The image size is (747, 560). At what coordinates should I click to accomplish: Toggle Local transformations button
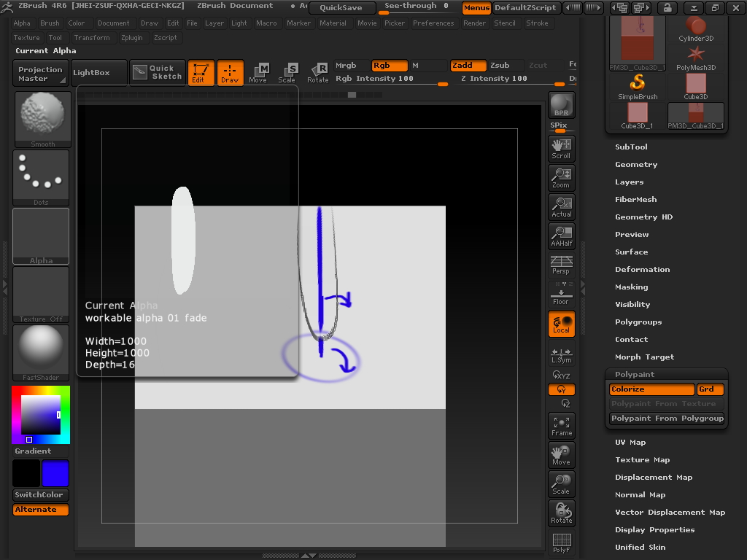point(561,324)
